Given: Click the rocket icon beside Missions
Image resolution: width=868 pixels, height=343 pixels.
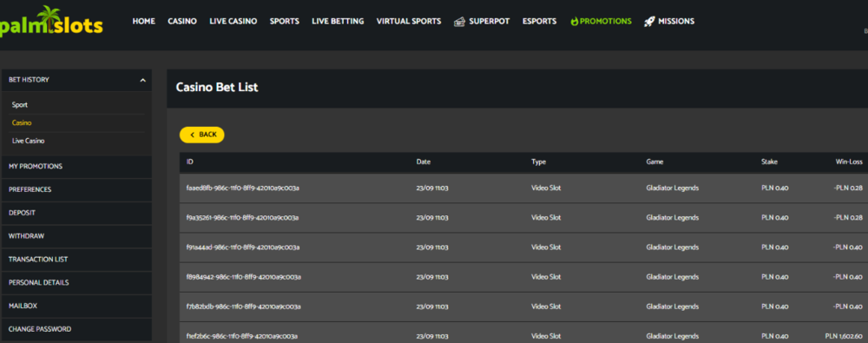Looking at the screenshot, I should pos(649,22).
